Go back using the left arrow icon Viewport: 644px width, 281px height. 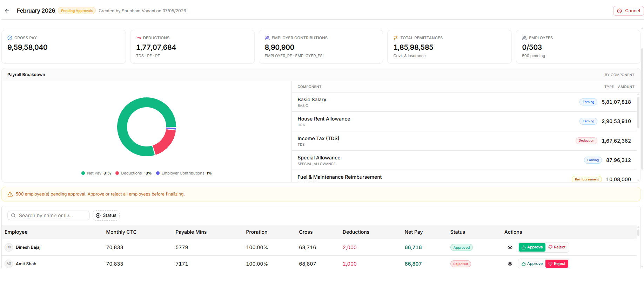7,11
